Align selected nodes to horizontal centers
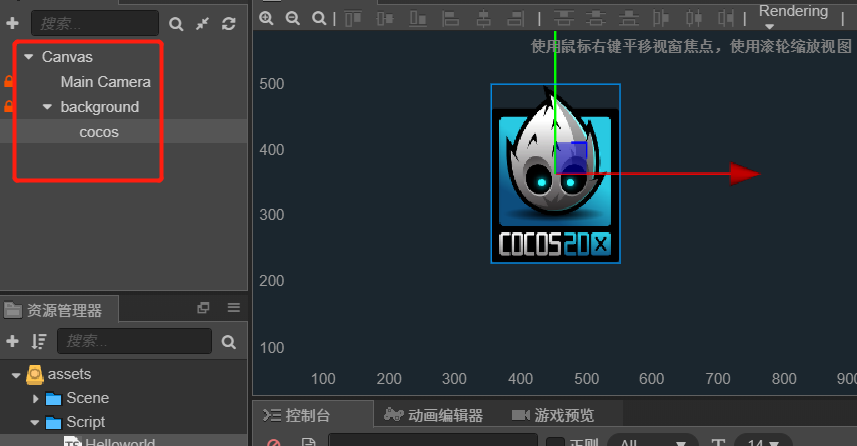 coord(483,19)
